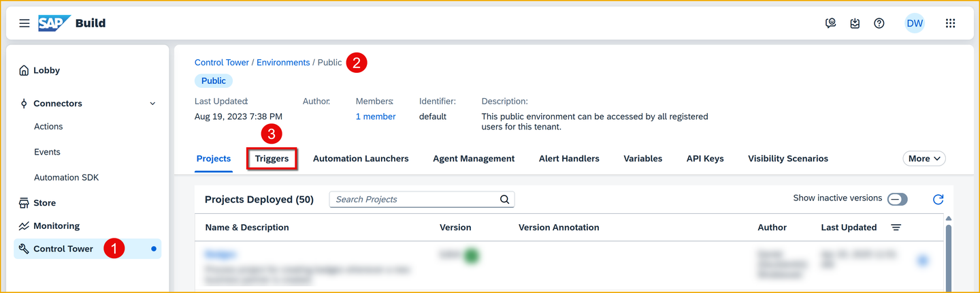
Task: Switch to the Agent Management tab
Action: click(474, 159)
